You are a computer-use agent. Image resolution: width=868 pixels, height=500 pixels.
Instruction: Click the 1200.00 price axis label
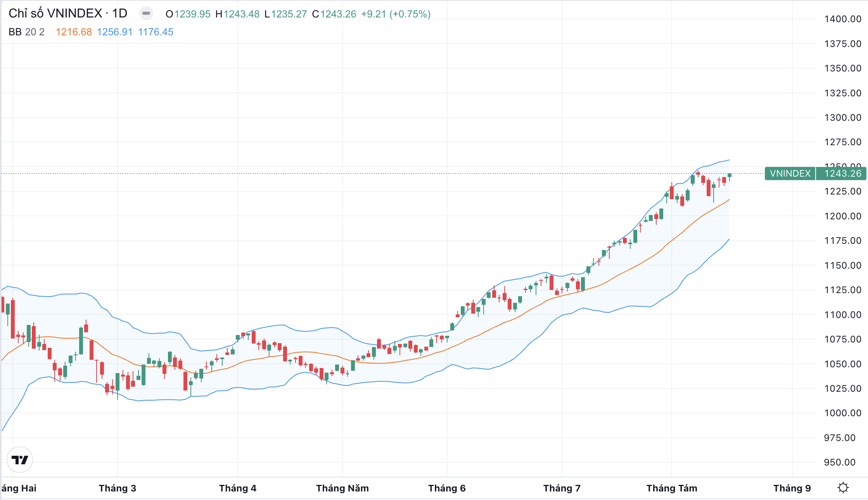click(x=843, y=216)
